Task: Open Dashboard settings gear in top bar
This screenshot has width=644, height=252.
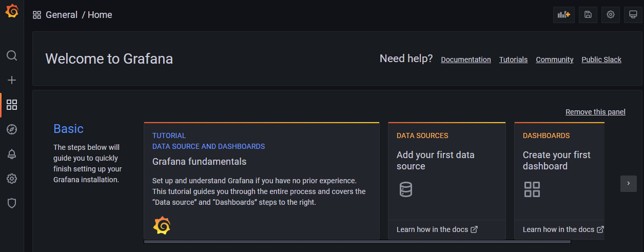Action: tap(611, 15)
